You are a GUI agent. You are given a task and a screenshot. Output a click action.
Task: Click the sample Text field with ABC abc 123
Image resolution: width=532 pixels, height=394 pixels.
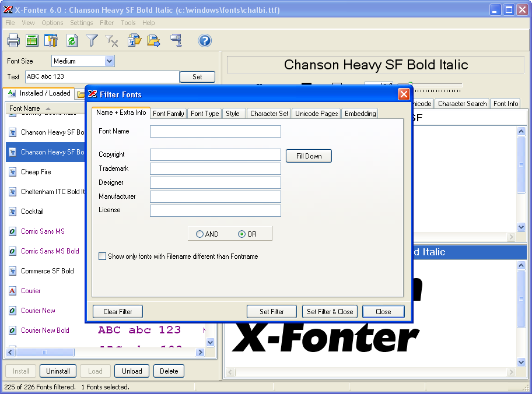click(x=102, y=76)
